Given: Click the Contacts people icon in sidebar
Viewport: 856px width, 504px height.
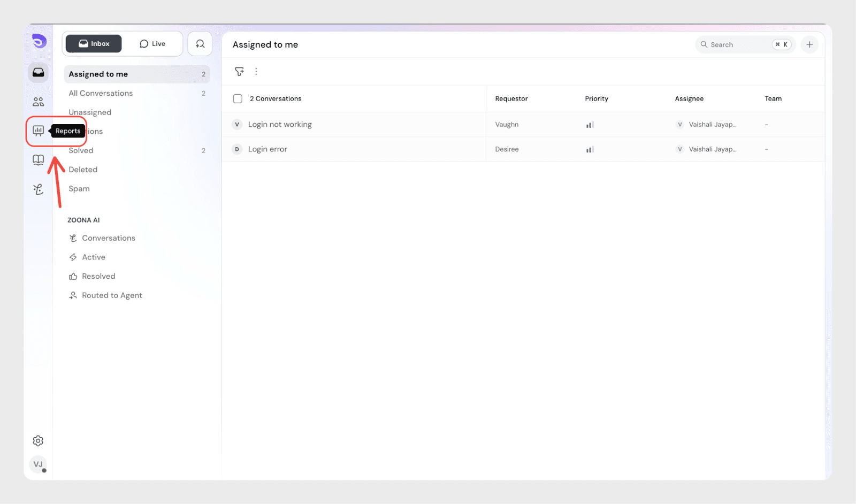Looking at the screenshot, I should tap(38, 102).
